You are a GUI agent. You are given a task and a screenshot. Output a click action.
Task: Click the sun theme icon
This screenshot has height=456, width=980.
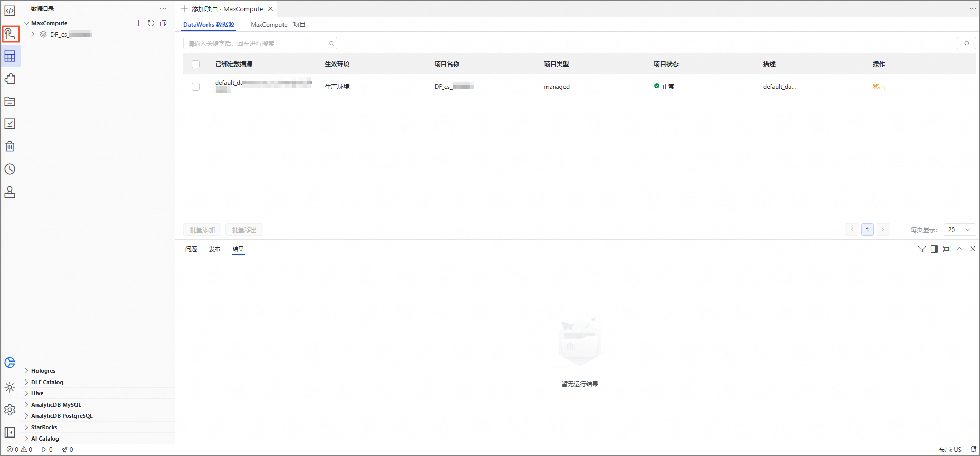coord(10,387)
